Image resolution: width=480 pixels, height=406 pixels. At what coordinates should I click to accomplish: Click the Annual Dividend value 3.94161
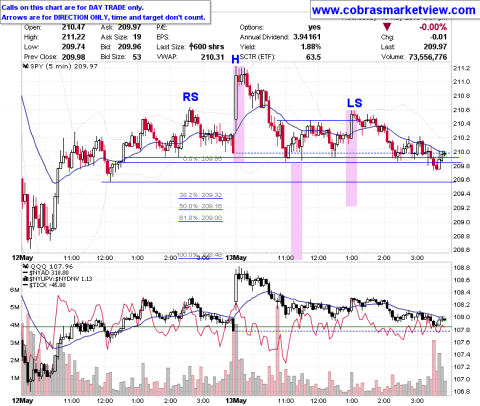click(x=307, y=37)
